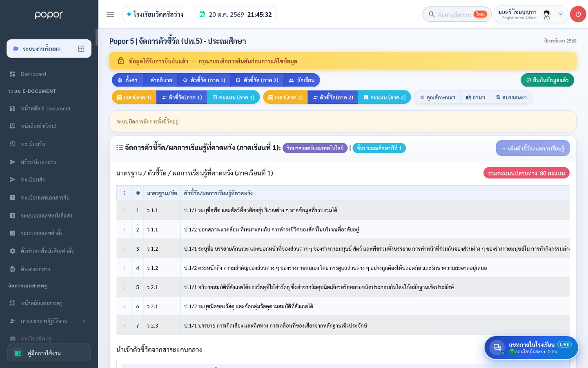Expand การลงเวลาปฏิบัติงาน submenu chevron
The height and width of the screenshot is (368, 588).
tap(84, 321)
